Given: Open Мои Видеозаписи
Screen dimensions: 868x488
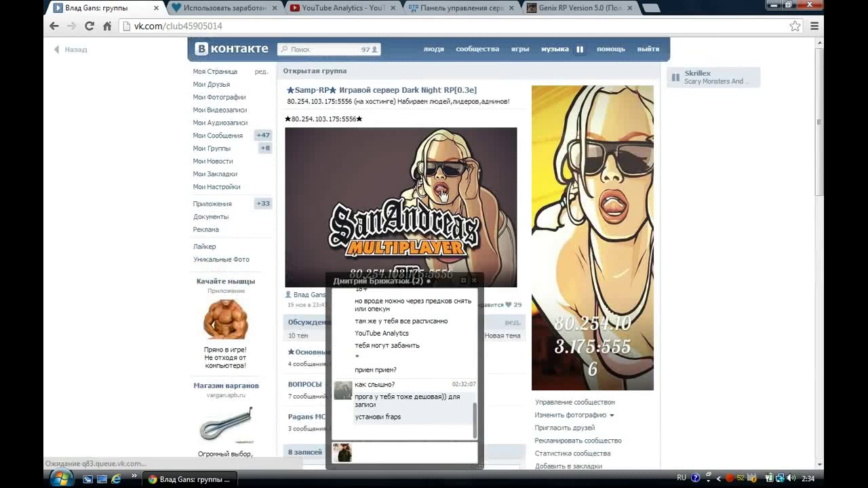Looking at the screenshot, I should 220,110.
